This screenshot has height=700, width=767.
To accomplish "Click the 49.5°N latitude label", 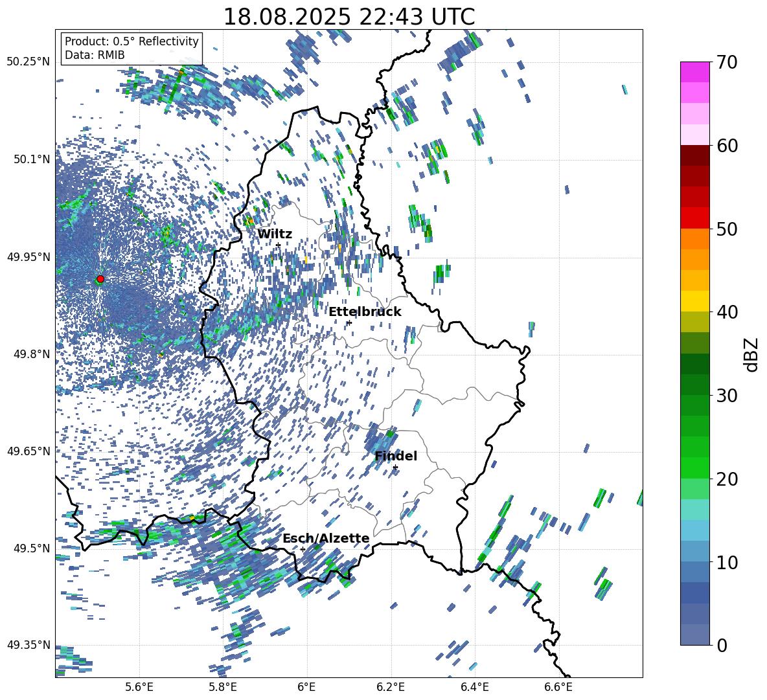I will click(x=32, y=548).
